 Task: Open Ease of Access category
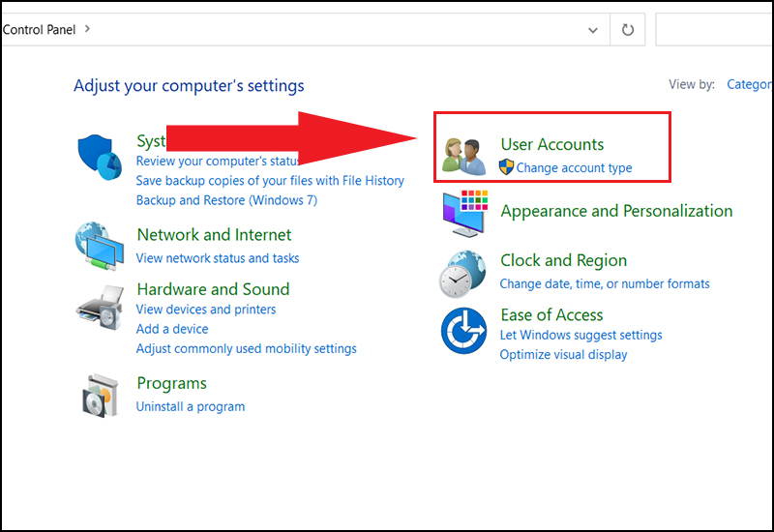pos(551,315)
